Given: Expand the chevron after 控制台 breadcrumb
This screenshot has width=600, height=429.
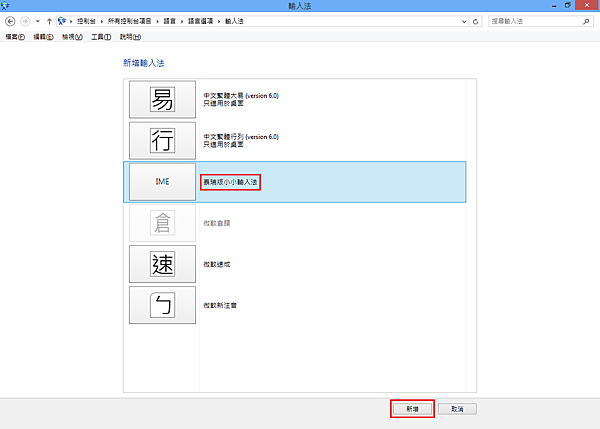Looking at the screenshot, I should tap(102, 21).
